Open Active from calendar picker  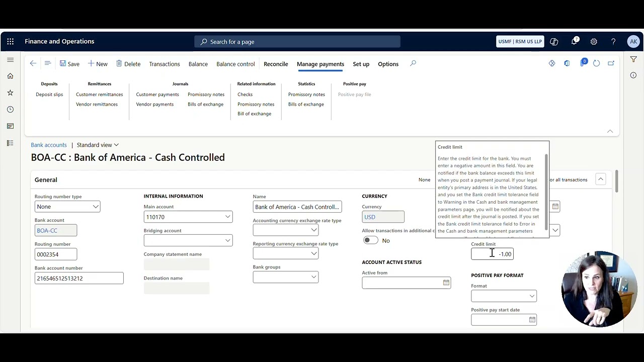[x=446, y=283]
